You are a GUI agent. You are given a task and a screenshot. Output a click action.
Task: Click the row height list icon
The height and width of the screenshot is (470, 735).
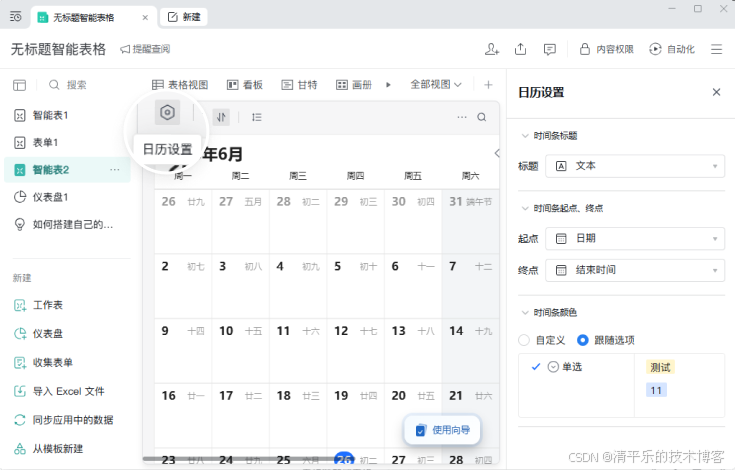256,117
